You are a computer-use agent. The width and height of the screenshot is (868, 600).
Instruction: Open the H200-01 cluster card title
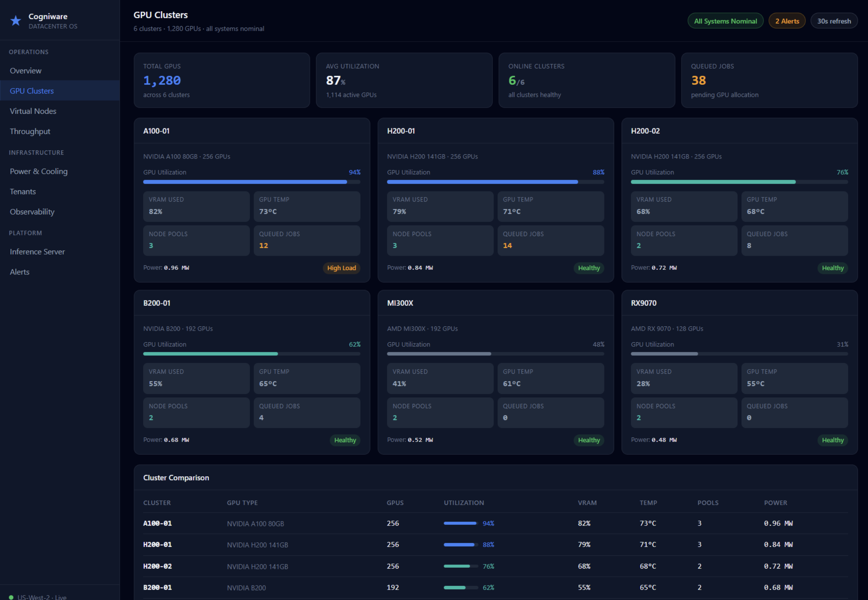click(401, 131)
